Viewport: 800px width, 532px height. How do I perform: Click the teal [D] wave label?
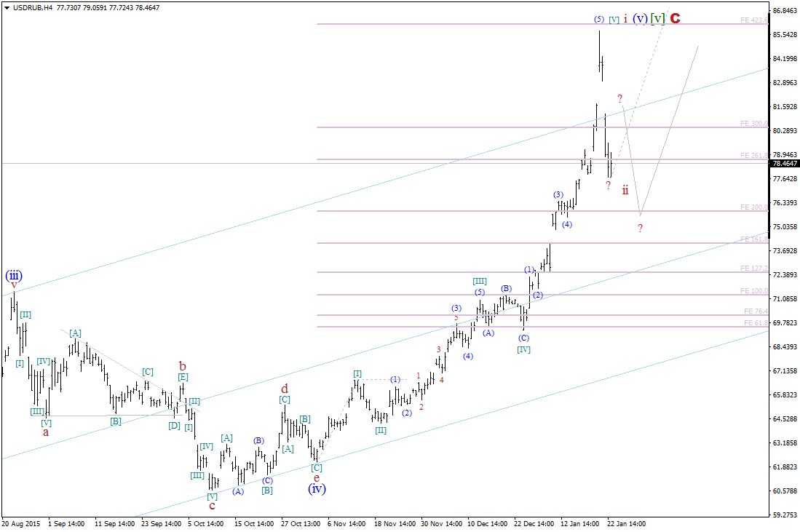tap(175, 426)
